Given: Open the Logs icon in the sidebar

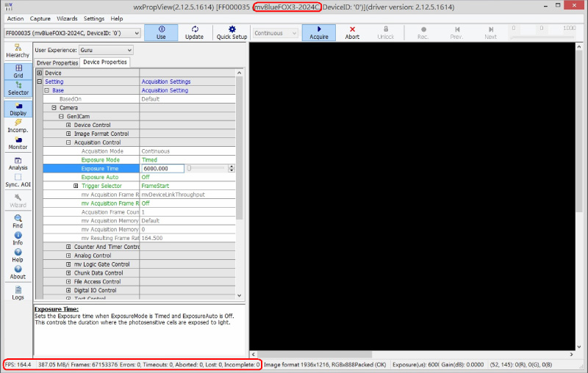Looking at the screenshot, I should pos(18,292).
